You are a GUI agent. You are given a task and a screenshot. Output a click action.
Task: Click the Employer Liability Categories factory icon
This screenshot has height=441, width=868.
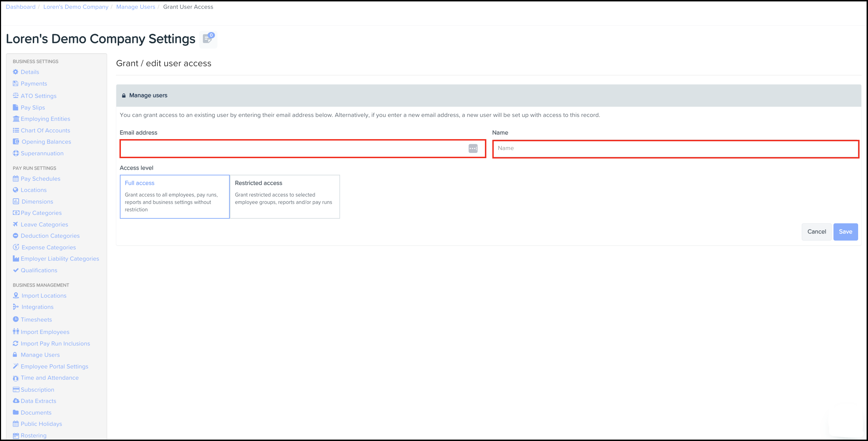coord(16,259)
